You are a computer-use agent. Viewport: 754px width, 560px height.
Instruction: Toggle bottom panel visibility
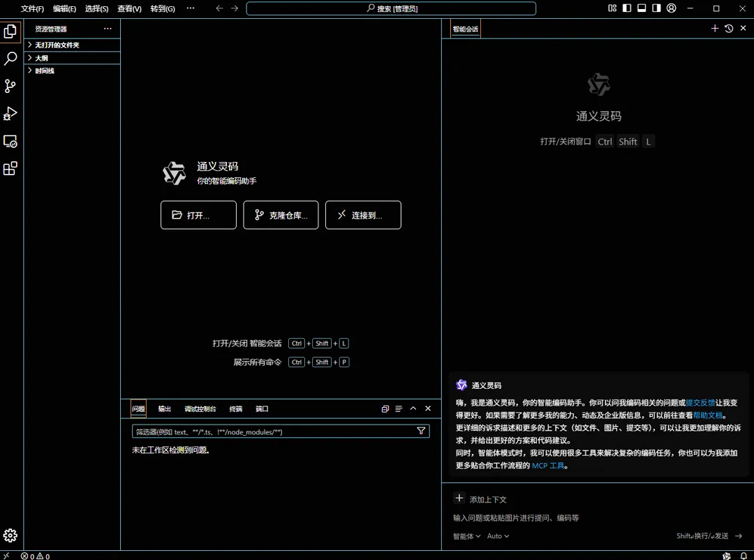coord(642,8)
